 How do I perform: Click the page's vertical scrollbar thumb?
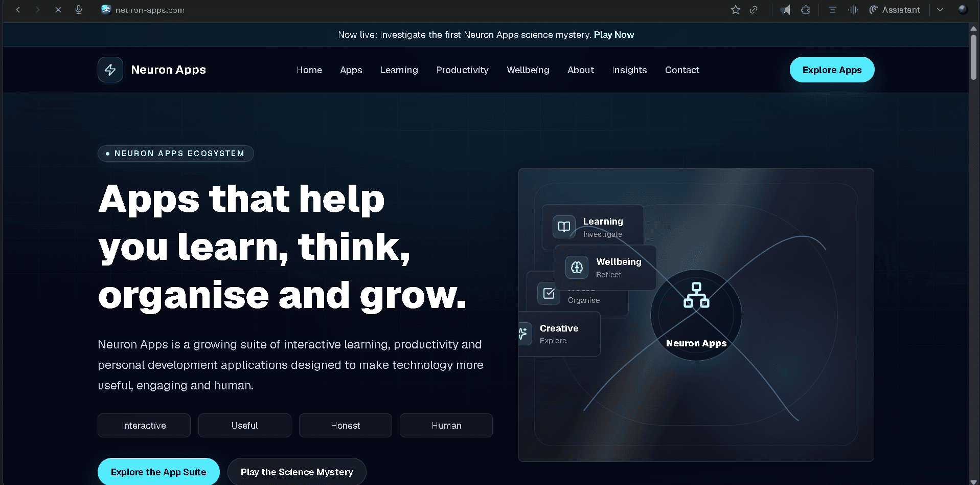pyautogui.click(x=974, y=56)
